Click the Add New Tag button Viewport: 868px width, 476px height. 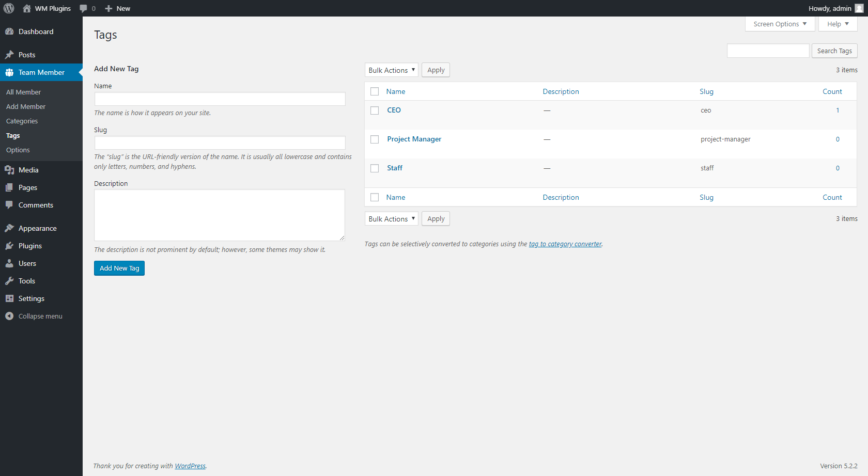click(x=119, y=268)
